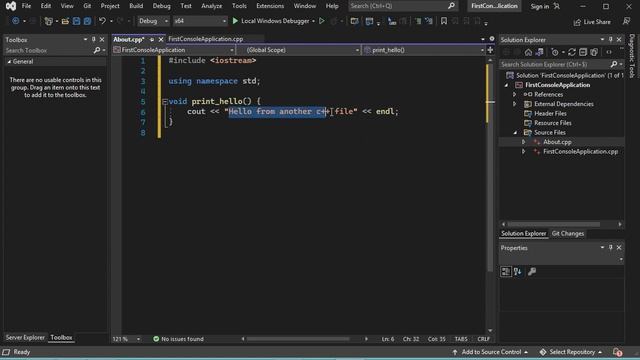Click the Alphabetical sort icon in Properties
This screenshot has width=640, height=360.
(518, 271)
